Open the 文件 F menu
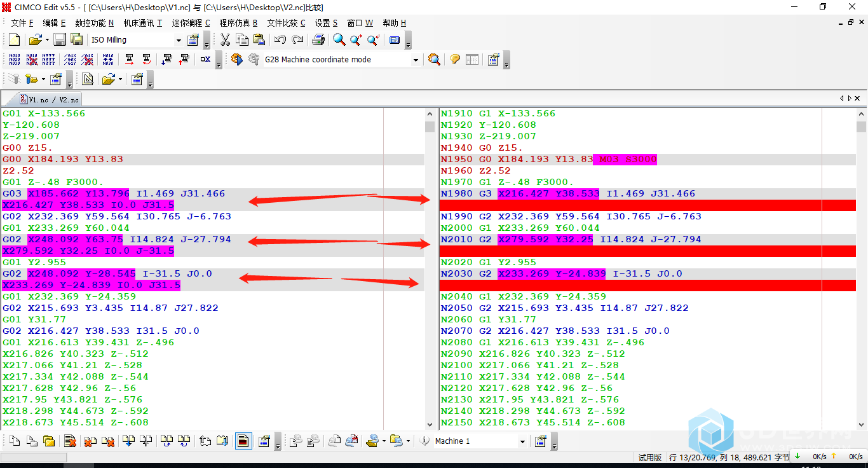Screen dimensions: 868x468 [x=22, y=22]
